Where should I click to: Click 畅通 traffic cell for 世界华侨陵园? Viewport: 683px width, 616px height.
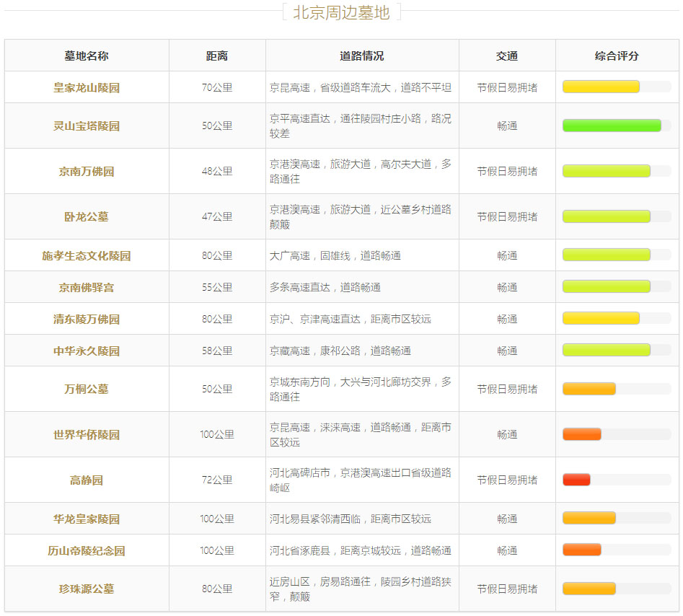507,435
